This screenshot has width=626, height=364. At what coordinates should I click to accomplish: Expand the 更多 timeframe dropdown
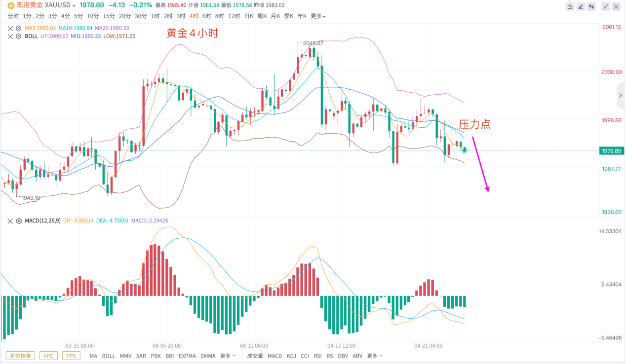point(318,16)
